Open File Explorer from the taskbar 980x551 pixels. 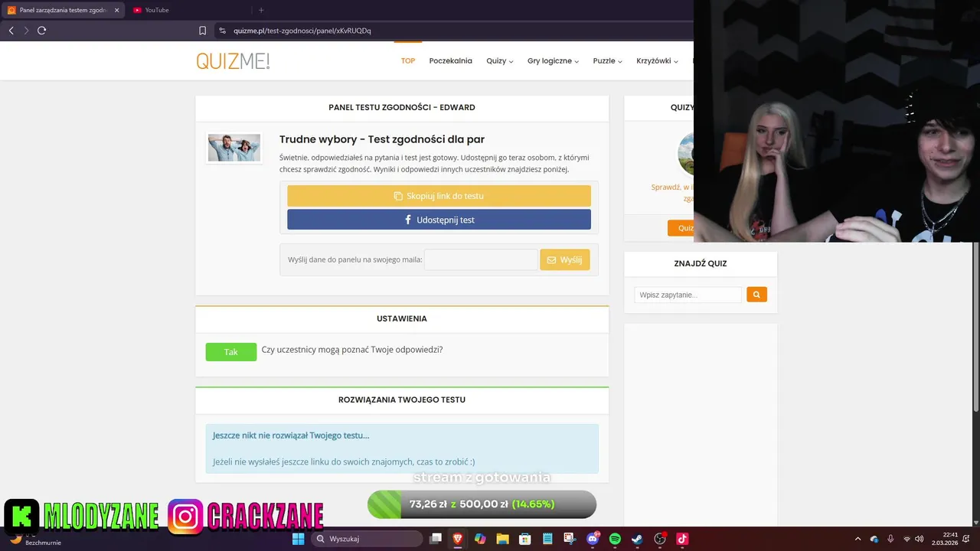502,539
